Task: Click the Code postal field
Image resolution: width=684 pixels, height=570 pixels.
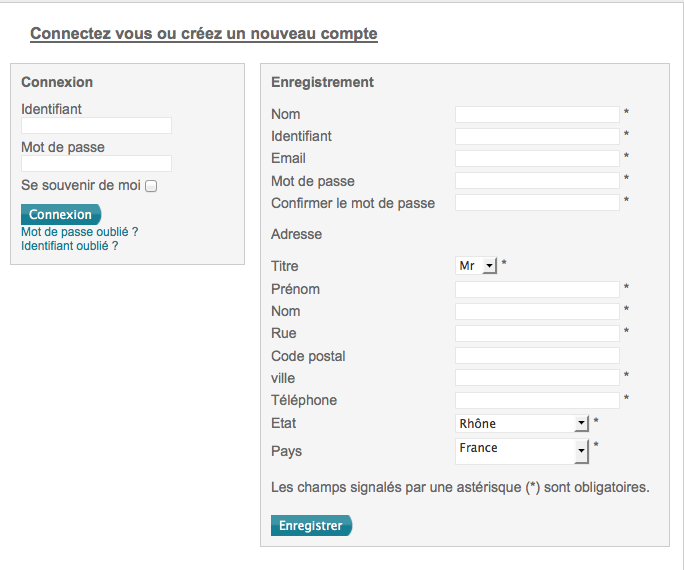Action: pyautogui.click(x=537, y=356)
